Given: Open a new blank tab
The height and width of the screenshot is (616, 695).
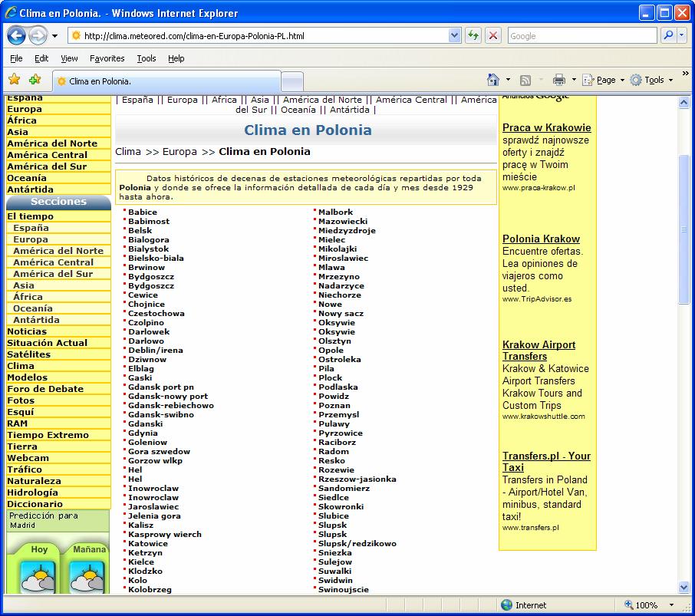Looking at the screenshot, I should coord(292,81).
